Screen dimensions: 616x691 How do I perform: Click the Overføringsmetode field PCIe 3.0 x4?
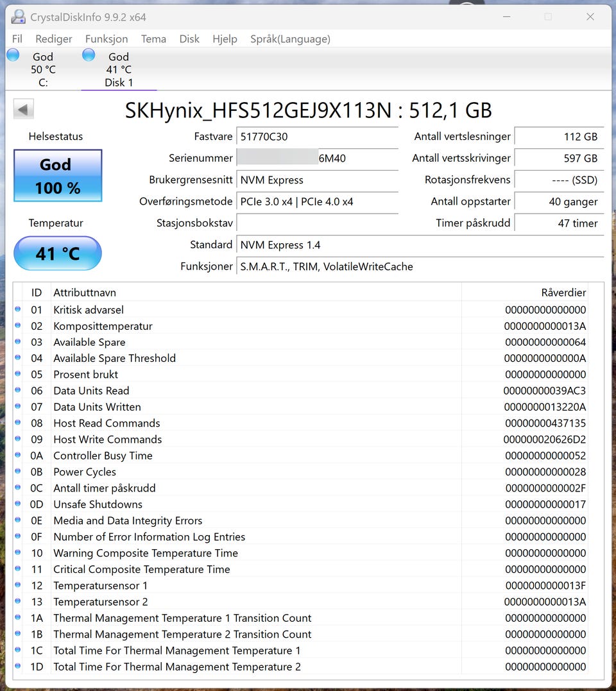pos(317,201)
